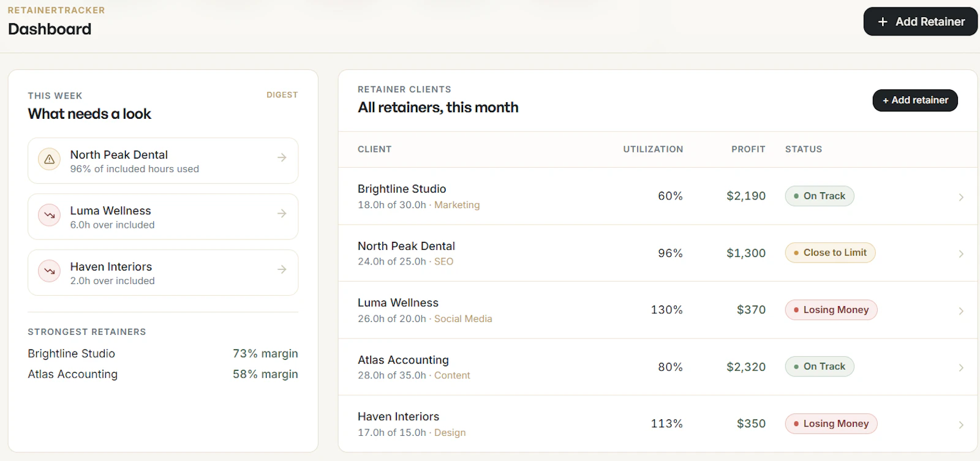The image size is (980, 461).
Task: Click the North Peak Dental digest card title
Action: 119,155
